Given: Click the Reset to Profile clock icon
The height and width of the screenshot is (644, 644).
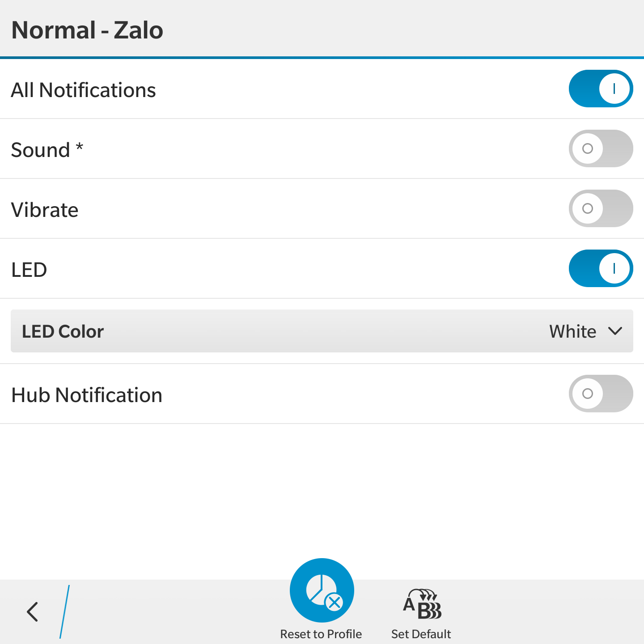Looking at the screenshot, I should click(322, 590).
